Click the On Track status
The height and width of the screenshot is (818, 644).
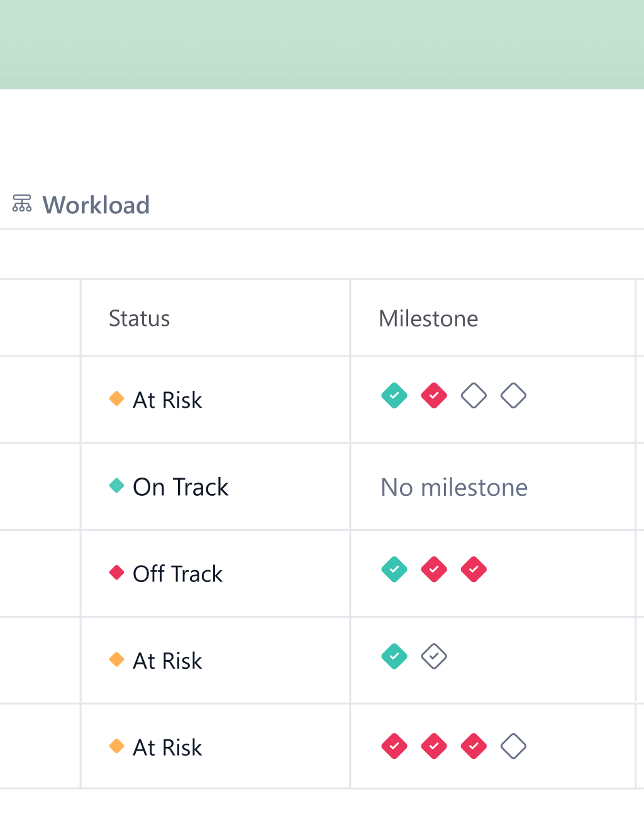(x=169, y=487)
